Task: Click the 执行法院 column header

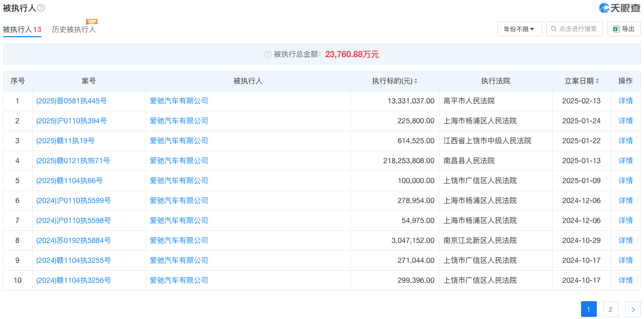Action: [496, 81]
